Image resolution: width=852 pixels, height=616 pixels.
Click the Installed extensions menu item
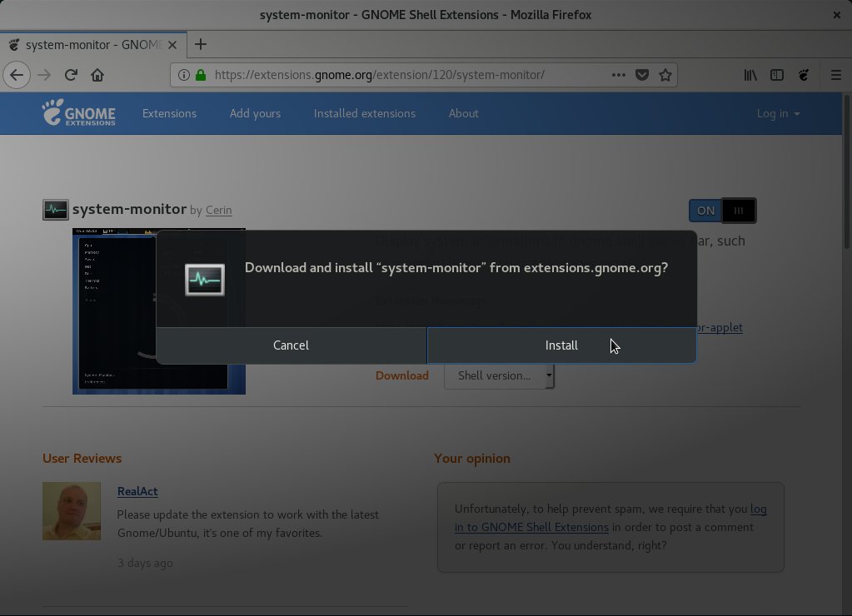(364, 113)
